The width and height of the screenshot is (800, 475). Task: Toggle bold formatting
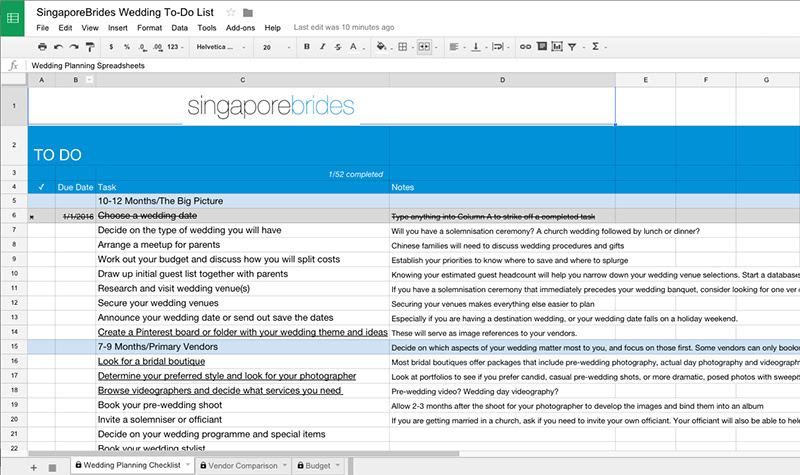(307, 46)
